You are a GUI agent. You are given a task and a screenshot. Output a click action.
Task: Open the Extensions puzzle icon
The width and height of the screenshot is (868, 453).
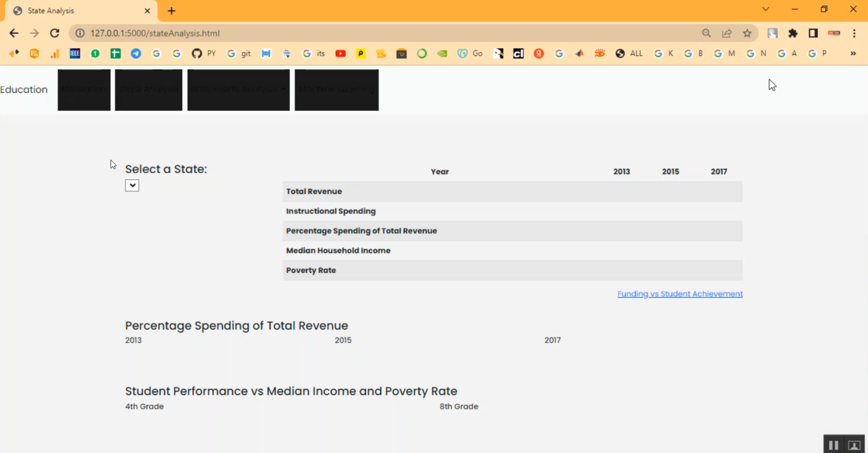793,33
